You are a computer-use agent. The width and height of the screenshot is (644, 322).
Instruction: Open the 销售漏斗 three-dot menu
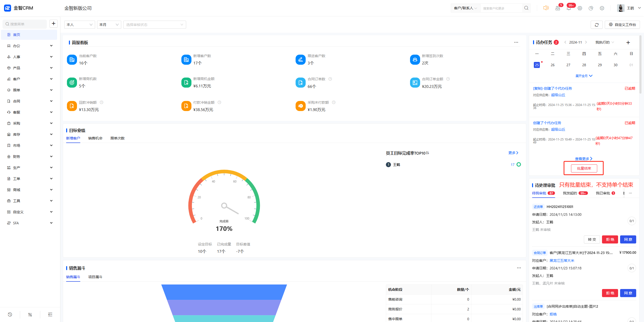(x=519, y=268)
